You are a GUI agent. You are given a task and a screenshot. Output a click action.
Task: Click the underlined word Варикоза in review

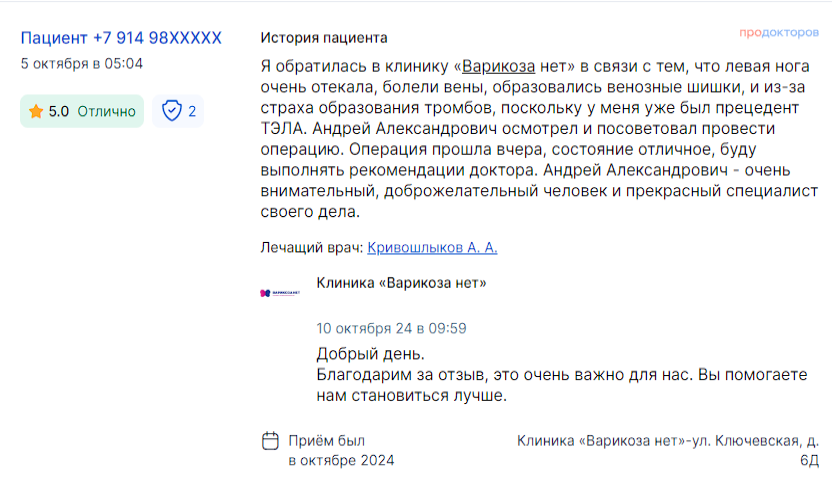[x=498, y=66]
